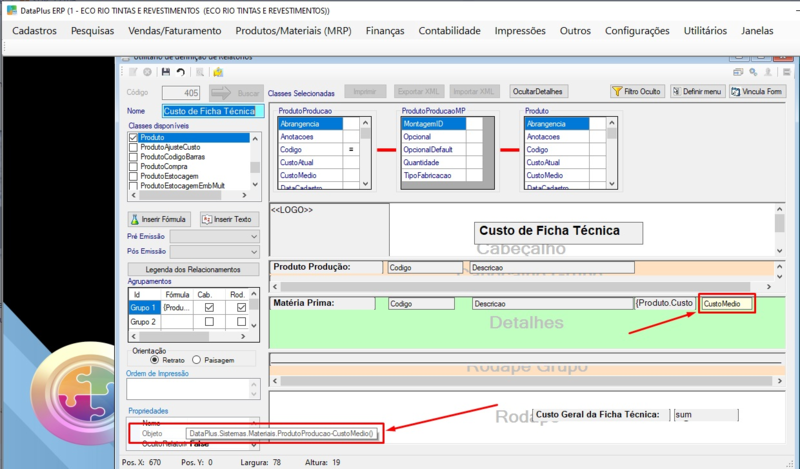
Task: Click the undo arrow toolbar icon
Action: click(180, 72)
